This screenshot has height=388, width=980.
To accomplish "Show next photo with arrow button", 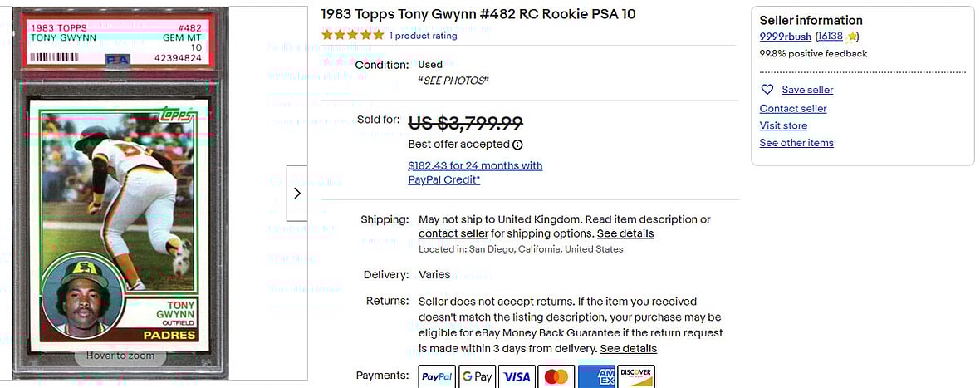I will 297,194.
